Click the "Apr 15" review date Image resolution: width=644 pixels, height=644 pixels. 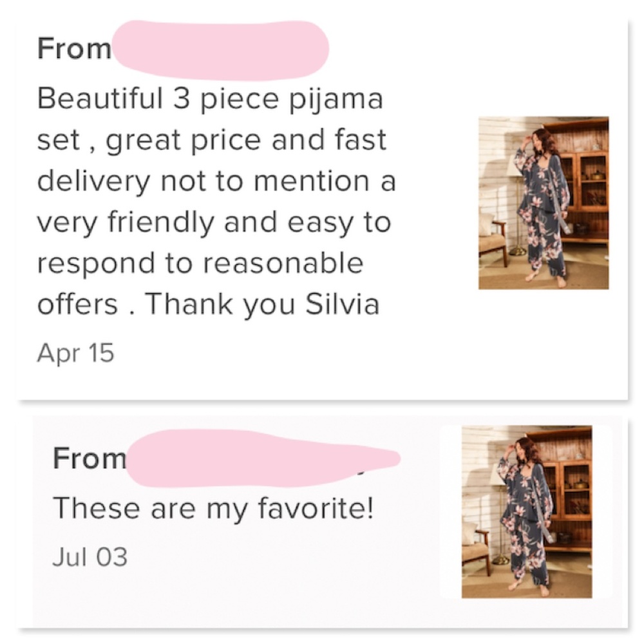tap(75, 352)
